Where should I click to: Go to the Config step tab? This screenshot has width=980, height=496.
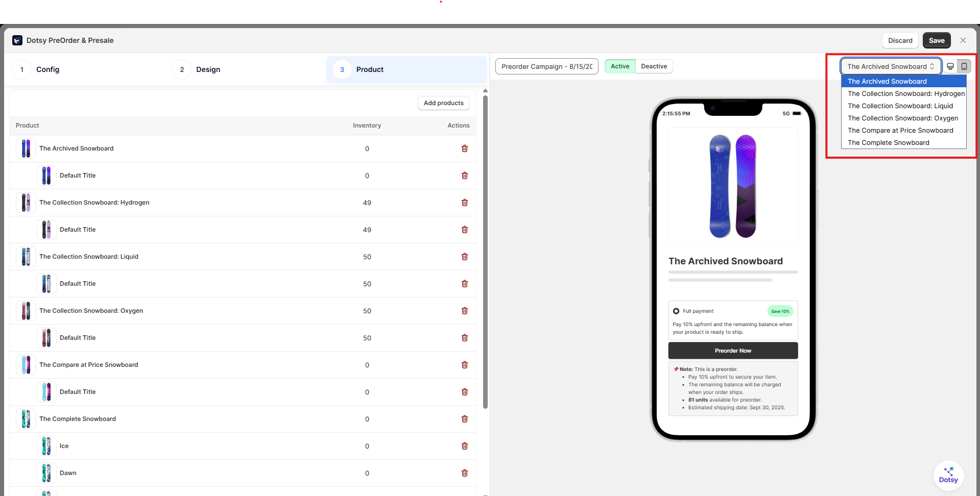pos(47,69)
